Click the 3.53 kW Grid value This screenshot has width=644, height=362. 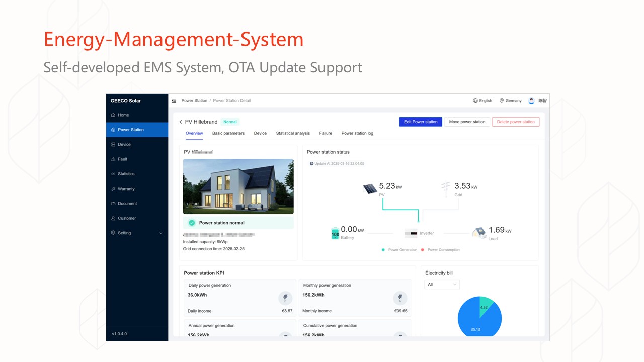pos(466,186)
